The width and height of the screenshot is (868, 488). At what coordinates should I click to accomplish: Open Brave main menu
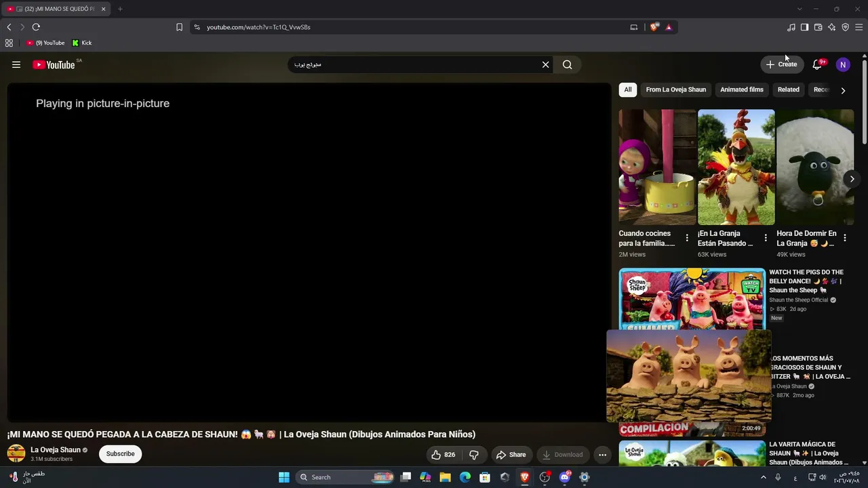click(859, 27)
